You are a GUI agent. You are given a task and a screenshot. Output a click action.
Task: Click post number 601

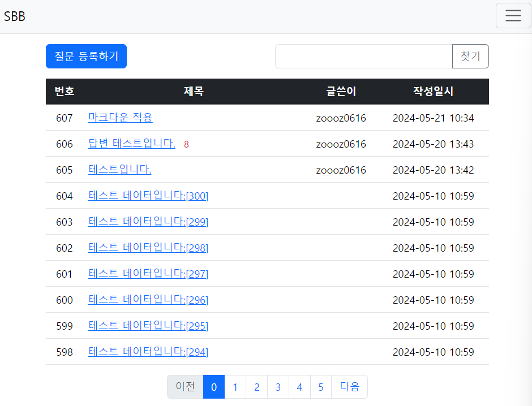[x=65, y=274]
